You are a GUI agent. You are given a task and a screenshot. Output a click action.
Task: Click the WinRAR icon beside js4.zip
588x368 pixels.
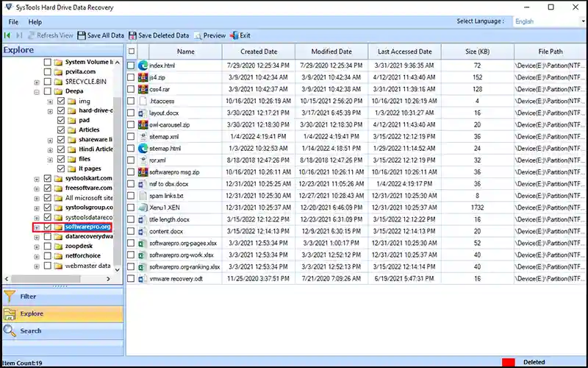143,77
